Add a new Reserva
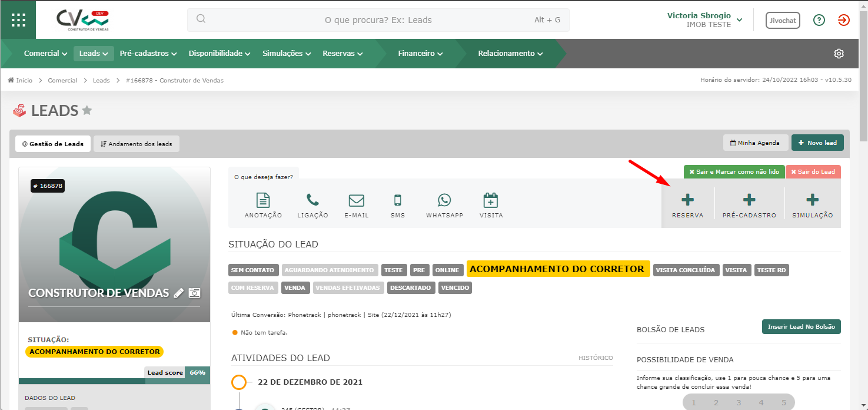The height and width of the screenshot is (410, 868). pos(688,205)
